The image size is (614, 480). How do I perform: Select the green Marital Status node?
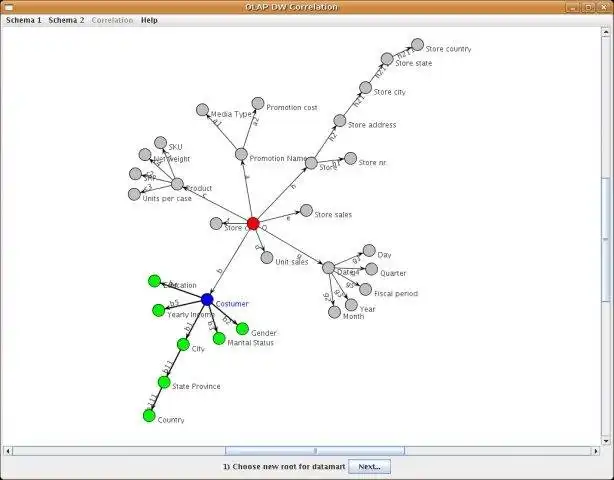pos(219,338)
